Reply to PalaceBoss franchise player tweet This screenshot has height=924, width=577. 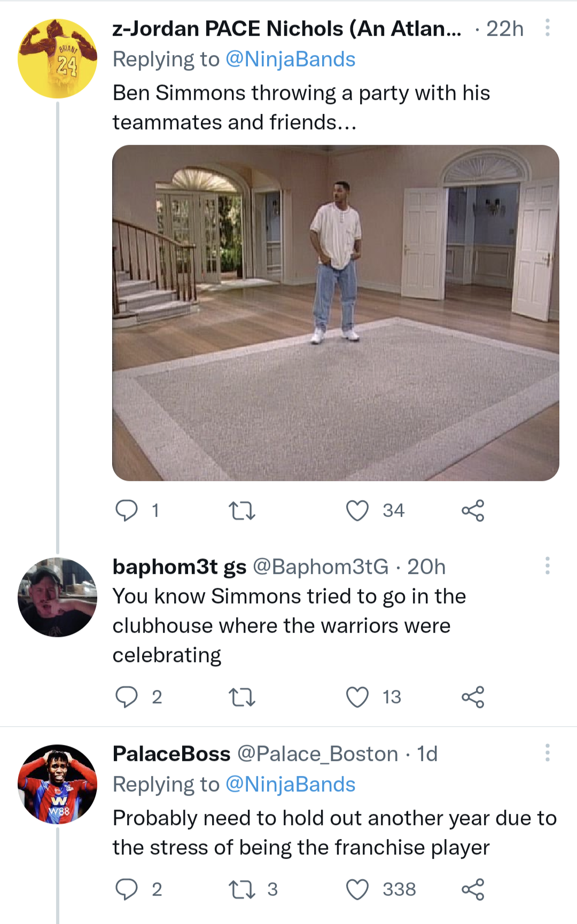pyautogui.click(x=127, y=889)
